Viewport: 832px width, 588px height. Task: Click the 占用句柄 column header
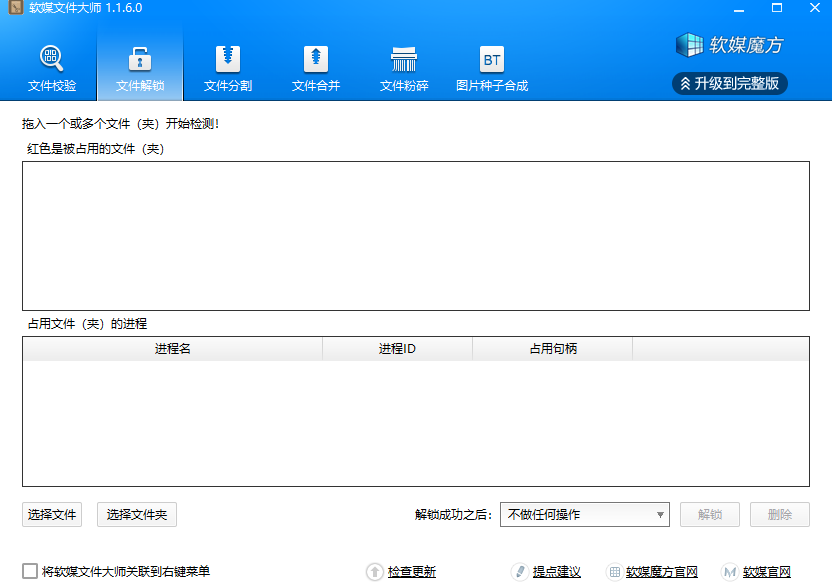click(552, 349)
